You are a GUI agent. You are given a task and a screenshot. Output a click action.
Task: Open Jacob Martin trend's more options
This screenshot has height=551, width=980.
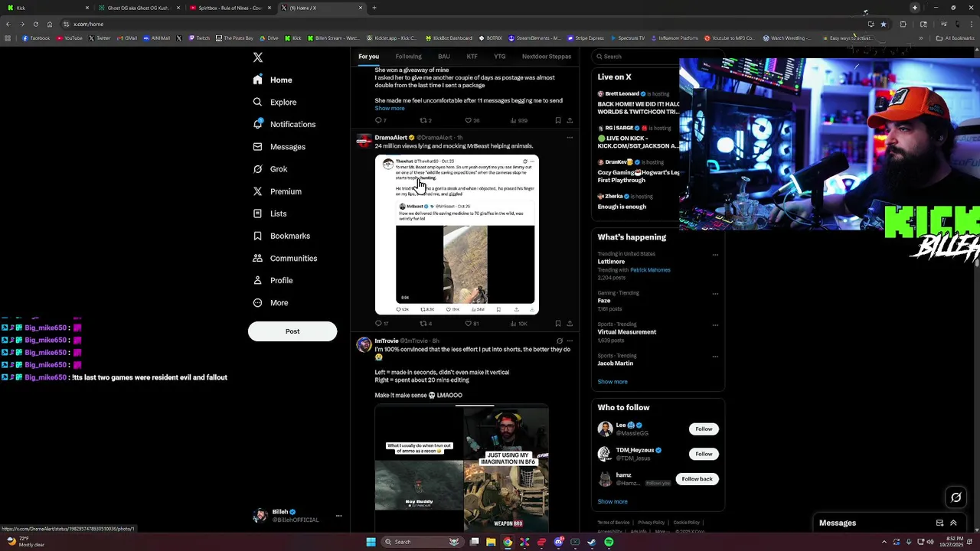[x=715, y=357]
